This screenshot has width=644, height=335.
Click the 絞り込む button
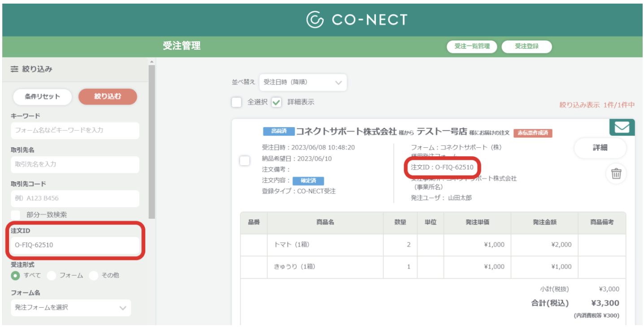pos(108,97)
